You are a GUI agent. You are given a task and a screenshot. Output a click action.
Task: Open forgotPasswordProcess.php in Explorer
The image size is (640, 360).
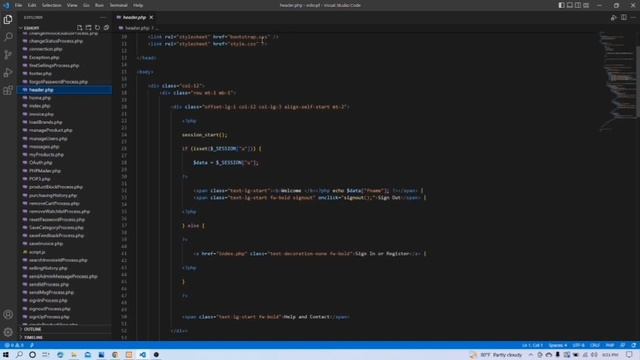tap(58, 82)
